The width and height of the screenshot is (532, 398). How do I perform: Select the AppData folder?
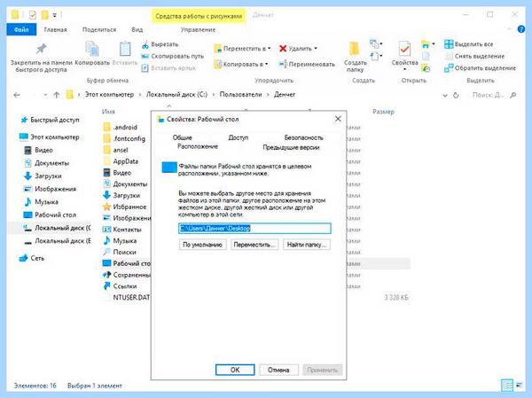pyautogui.click(x=121, y=161)
